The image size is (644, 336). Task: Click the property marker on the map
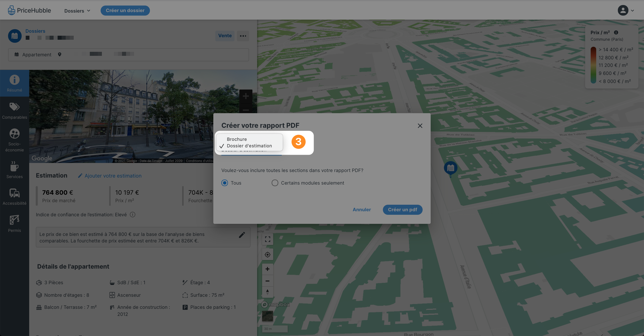(x=451, y=168)
